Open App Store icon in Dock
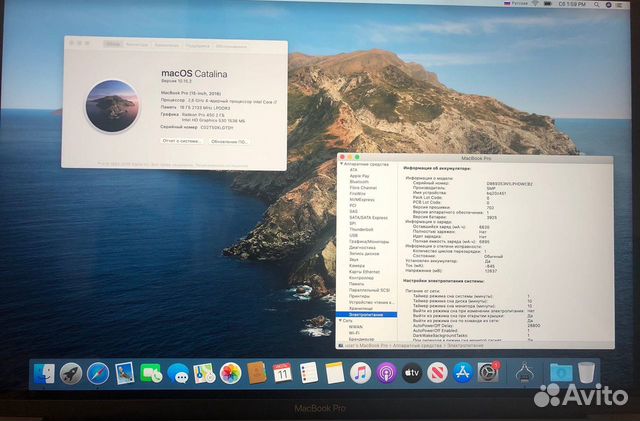Screen dimensions: 640x421 coord(462,372)
